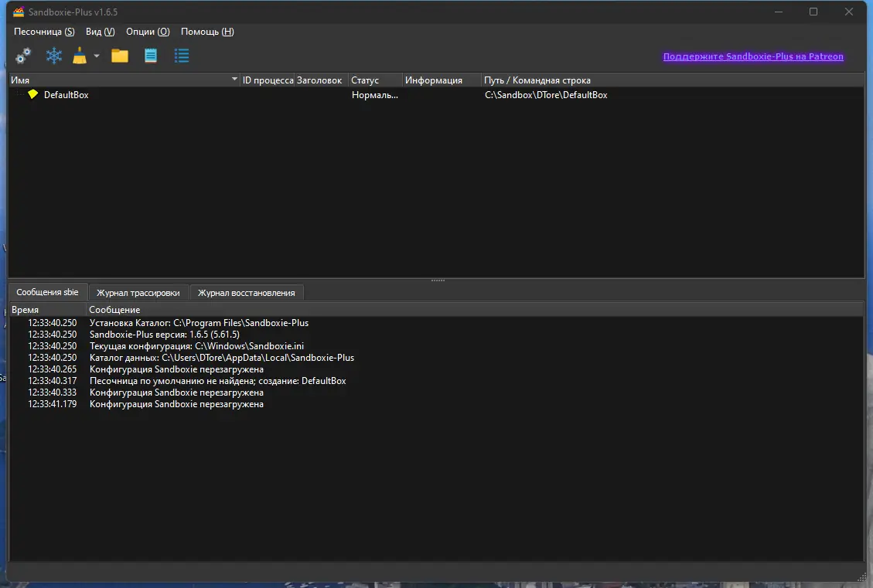The width and height of the screenshot is (873, 588).
Task: Open the cleanup broom dropdown arrow
Action: (97, 56)
